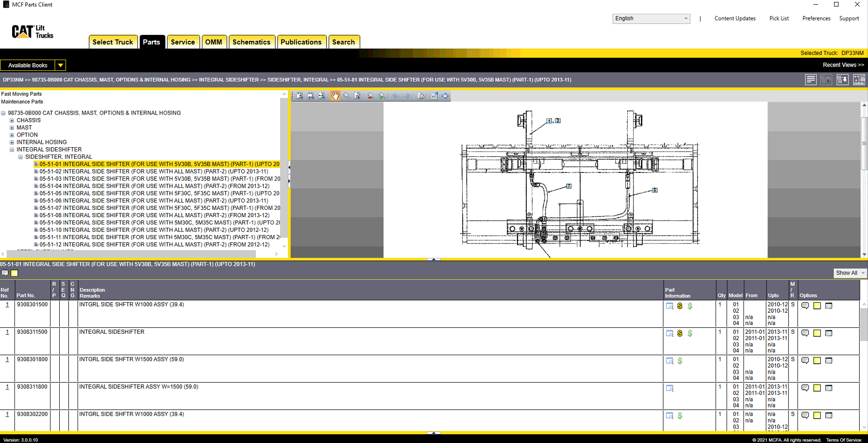Switch to the Schematics tab
This screenshot has width=868, height=443.
point(251,42)
